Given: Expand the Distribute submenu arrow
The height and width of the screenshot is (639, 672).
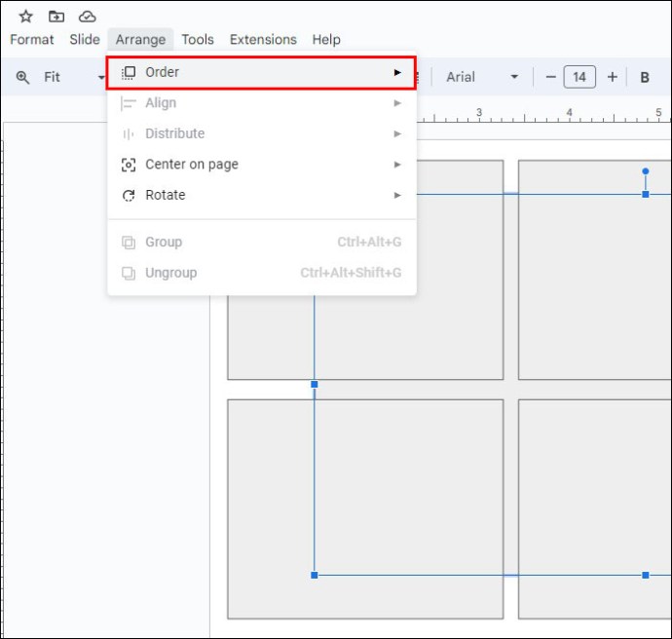Looking at the screenshot, I should click(397, 133).
